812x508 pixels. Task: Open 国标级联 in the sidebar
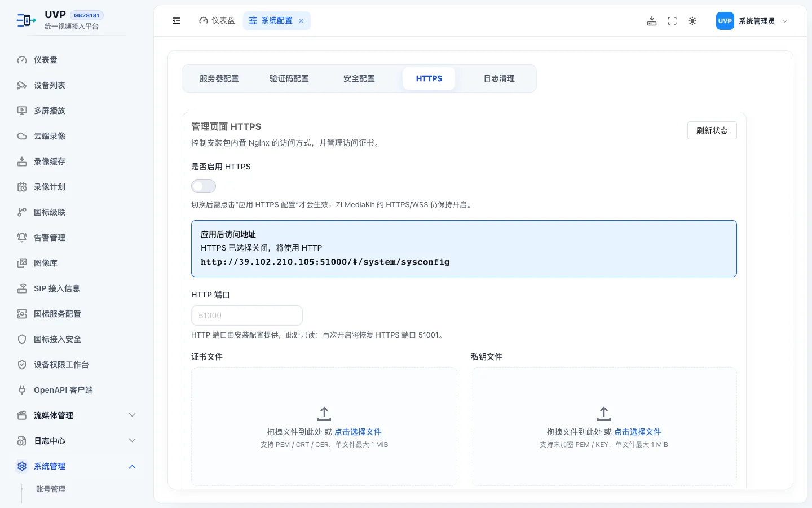pyautogui.click(x=77, y=212)
